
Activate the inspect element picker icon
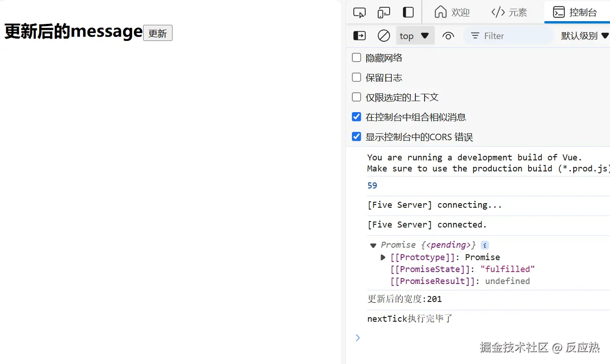tap(359, 12)
